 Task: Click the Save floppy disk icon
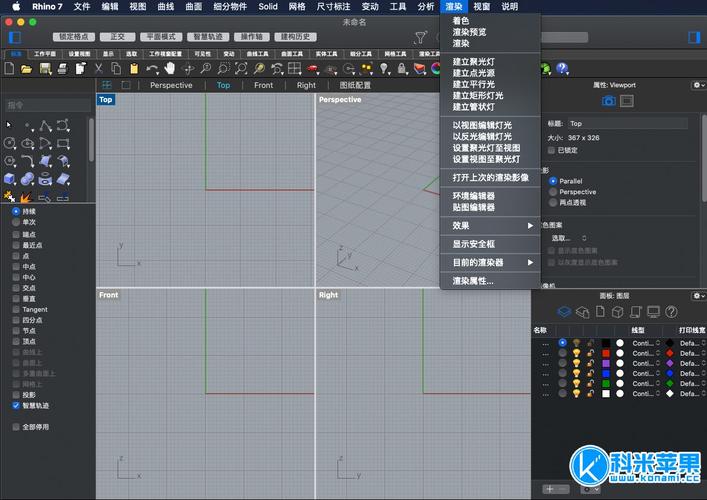tap(45, 69)
